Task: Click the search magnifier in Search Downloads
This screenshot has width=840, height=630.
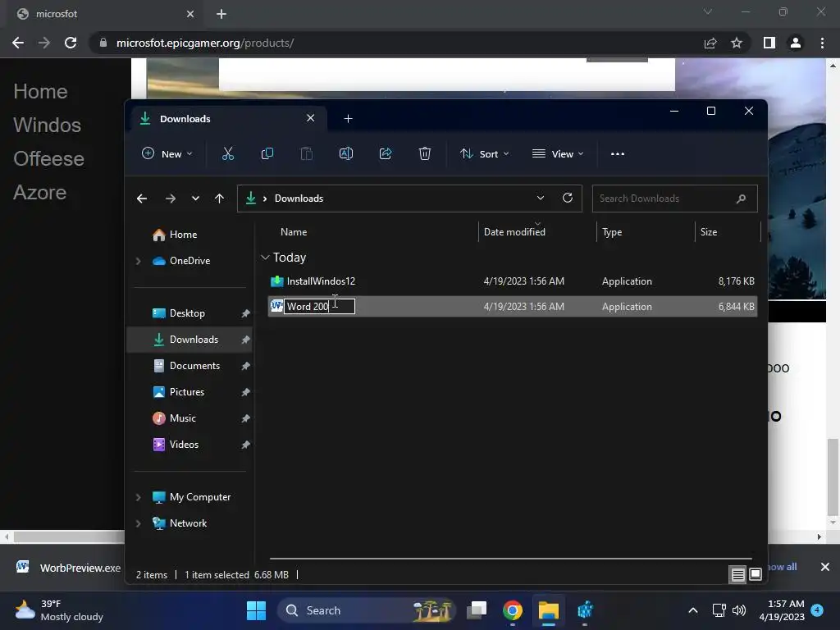Action: pos(741,199)
